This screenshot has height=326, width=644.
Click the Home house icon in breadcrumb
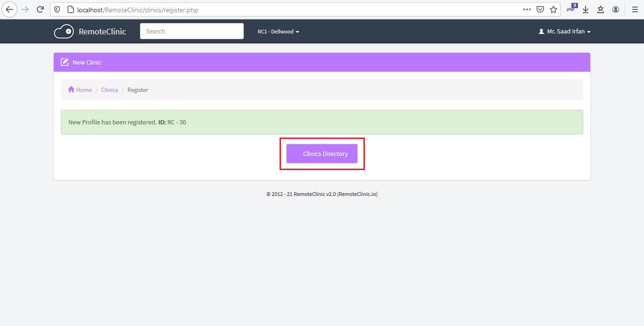[71, 90]
